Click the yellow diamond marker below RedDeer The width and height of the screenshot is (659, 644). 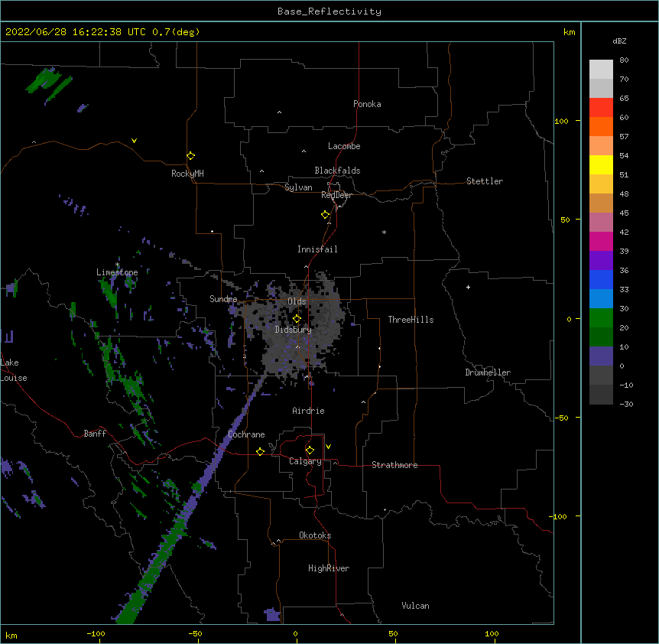coord(326,215)
